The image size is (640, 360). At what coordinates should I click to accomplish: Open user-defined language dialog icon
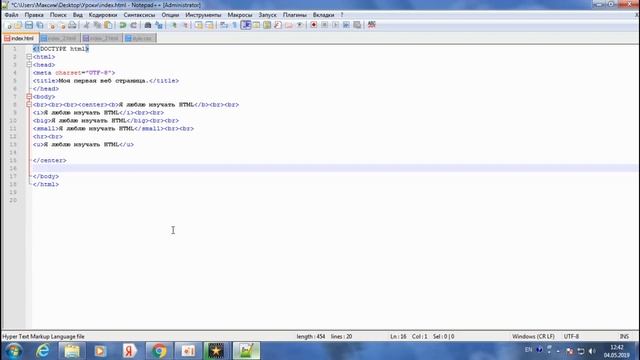click(x=256, y=25)
